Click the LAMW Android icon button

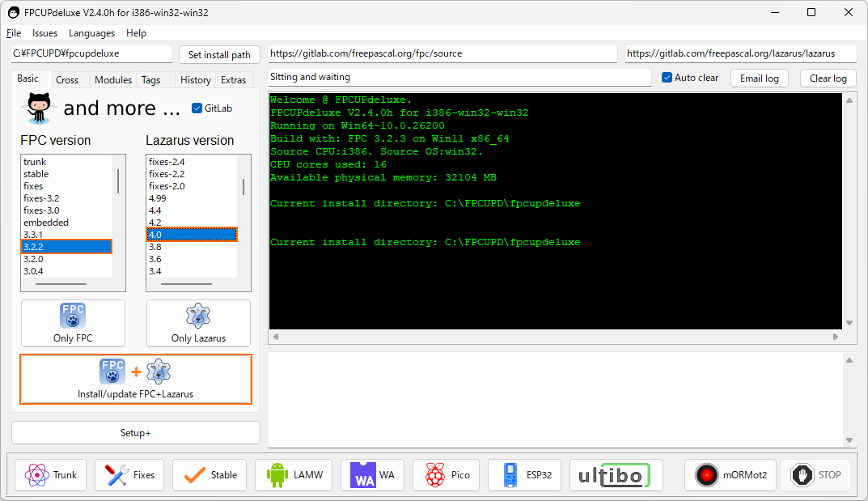(294, 475)
